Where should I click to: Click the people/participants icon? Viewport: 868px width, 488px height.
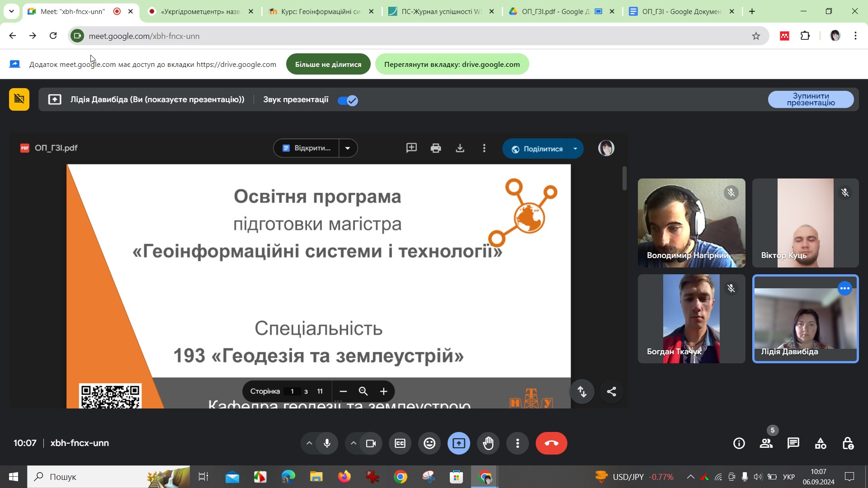pyautogui.click(x=766, y=443)
